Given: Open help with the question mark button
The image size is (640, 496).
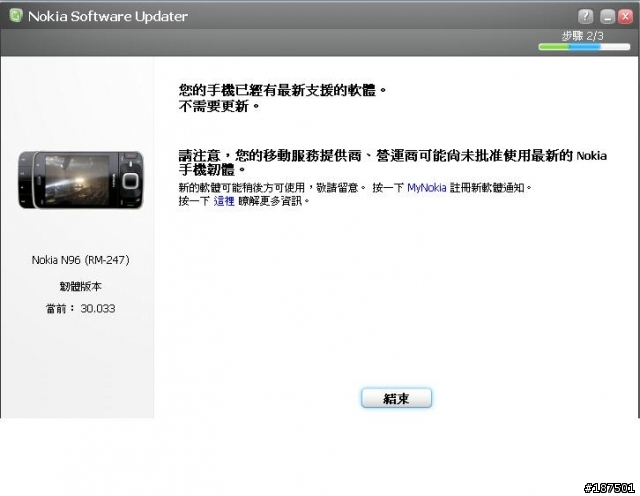Looking at the screenshot, I should (x=585, y=16).
